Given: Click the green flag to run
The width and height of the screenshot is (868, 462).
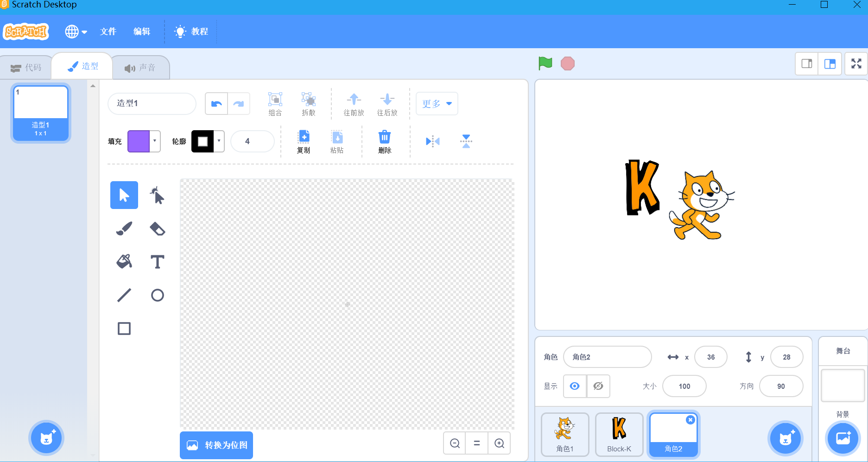Looking at the screenshot, I should tap(545, 63).
